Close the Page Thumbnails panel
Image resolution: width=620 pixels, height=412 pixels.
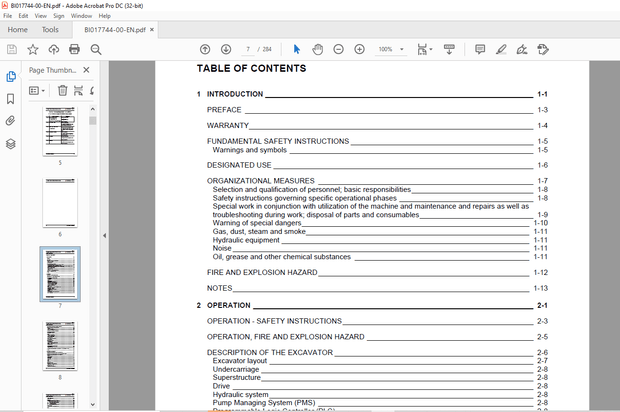click(86, 70)
